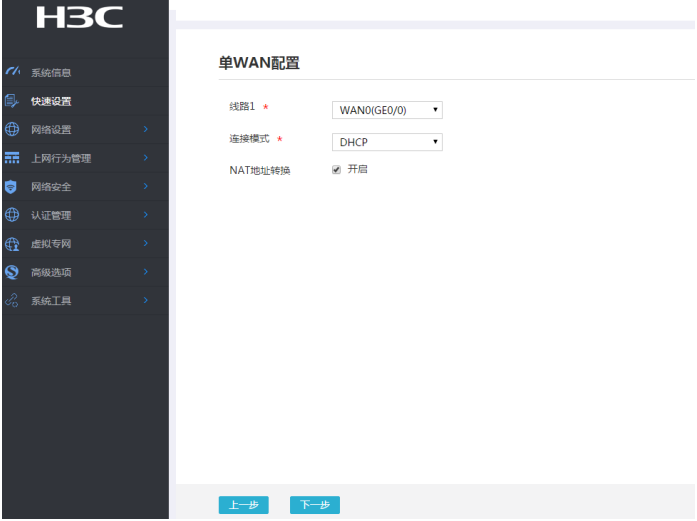Expand the 系统工具 chevron arrow
The width and height of the screenshot is (697, 521).
[x=146, y=300]
